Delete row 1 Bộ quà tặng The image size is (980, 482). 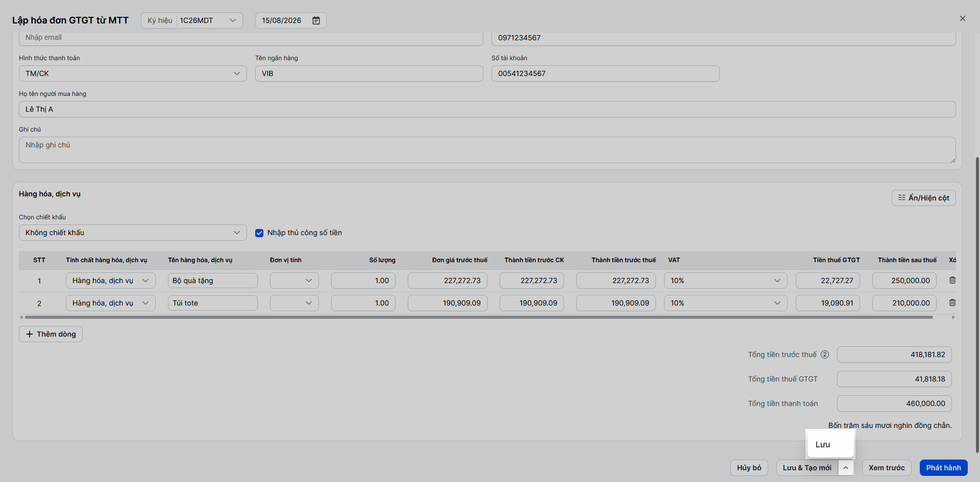pos(952,280)
